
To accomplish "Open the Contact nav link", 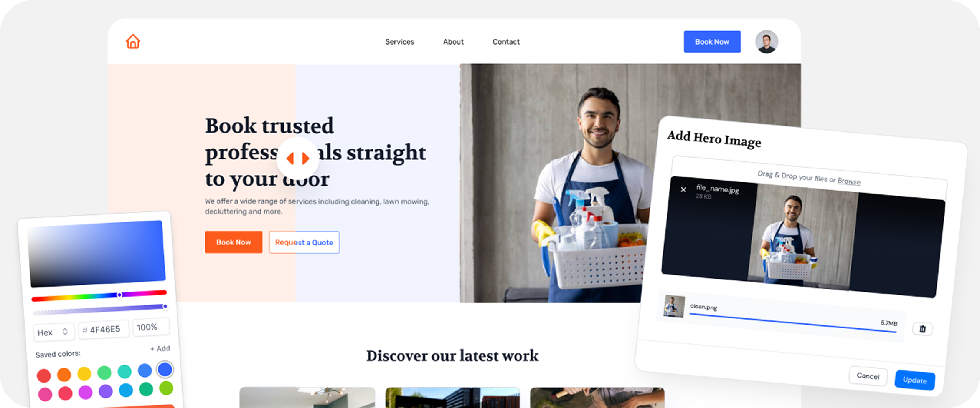I will pos(506,42).
